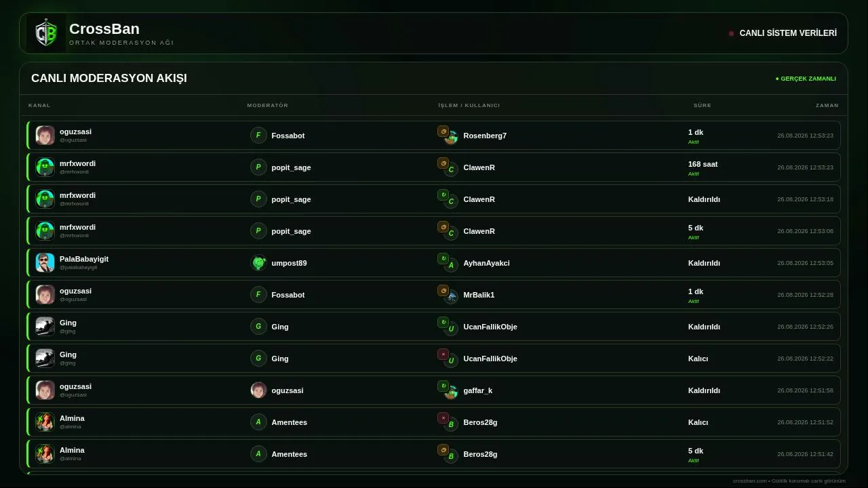Open the Almina channel name with 5 dk
Image resolution: width=868 pixels, height=488 pixels.
pos(72,450)
